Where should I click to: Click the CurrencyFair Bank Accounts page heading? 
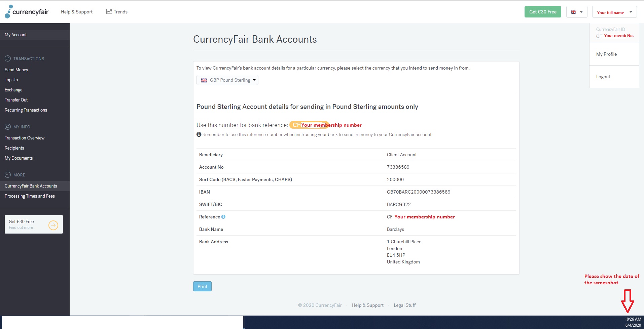click(255, 39)
